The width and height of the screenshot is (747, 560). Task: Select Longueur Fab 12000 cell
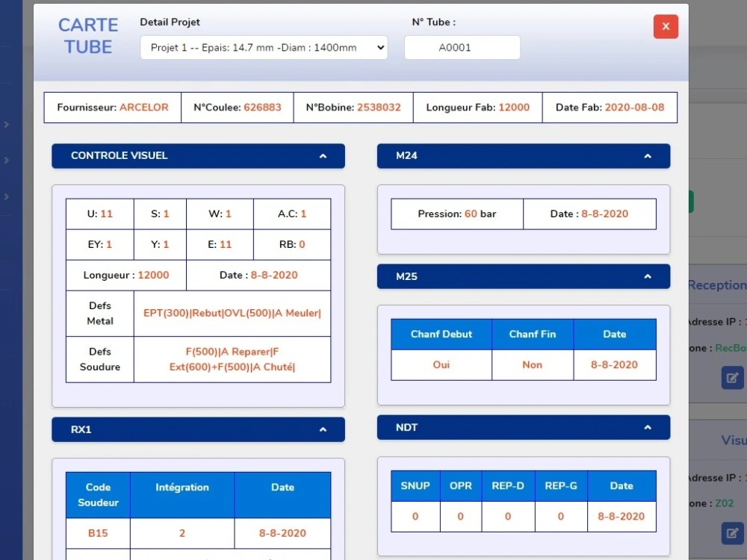pos(478,108)
